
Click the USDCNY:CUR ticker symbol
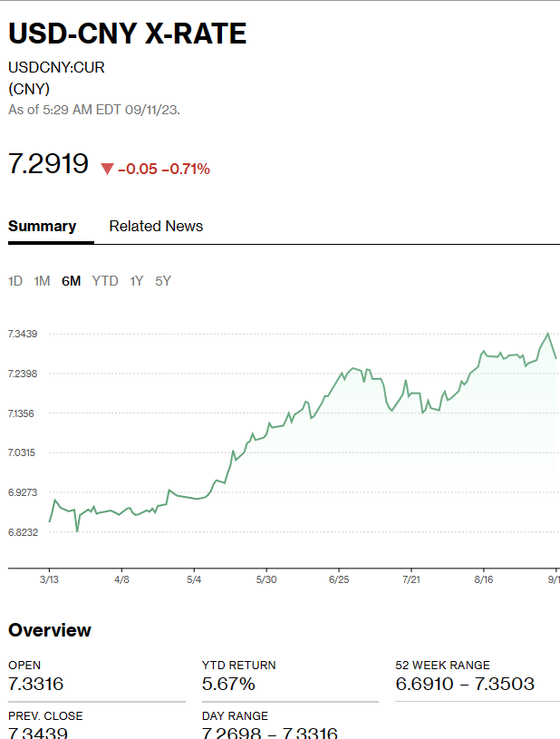[56, 68]
